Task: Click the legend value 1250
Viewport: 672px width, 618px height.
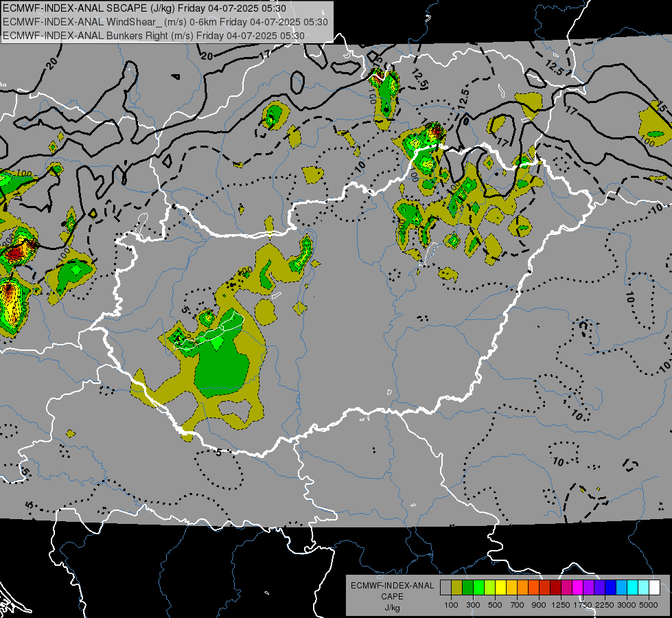Action: pos(561,605)
